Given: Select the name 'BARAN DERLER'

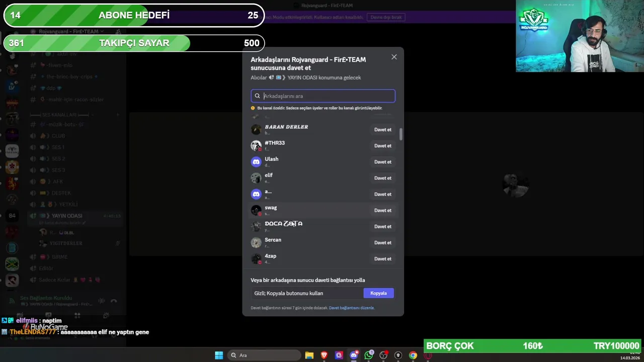Looking at the screenshot, I should click(286, 127).
